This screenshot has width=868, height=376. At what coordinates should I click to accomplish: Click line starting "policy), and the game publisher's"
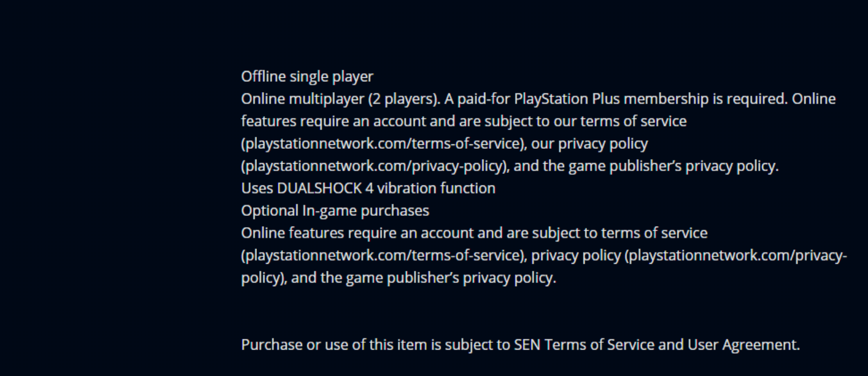tap(399, 278)
